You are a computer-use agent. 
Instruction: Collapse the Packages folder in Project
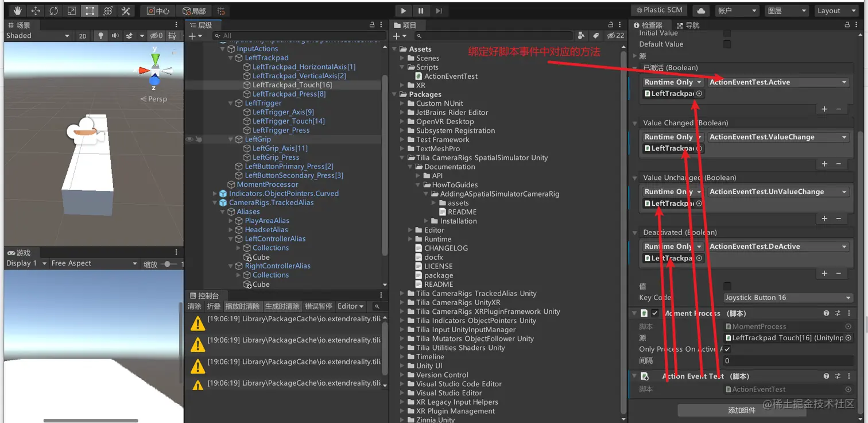395,94
